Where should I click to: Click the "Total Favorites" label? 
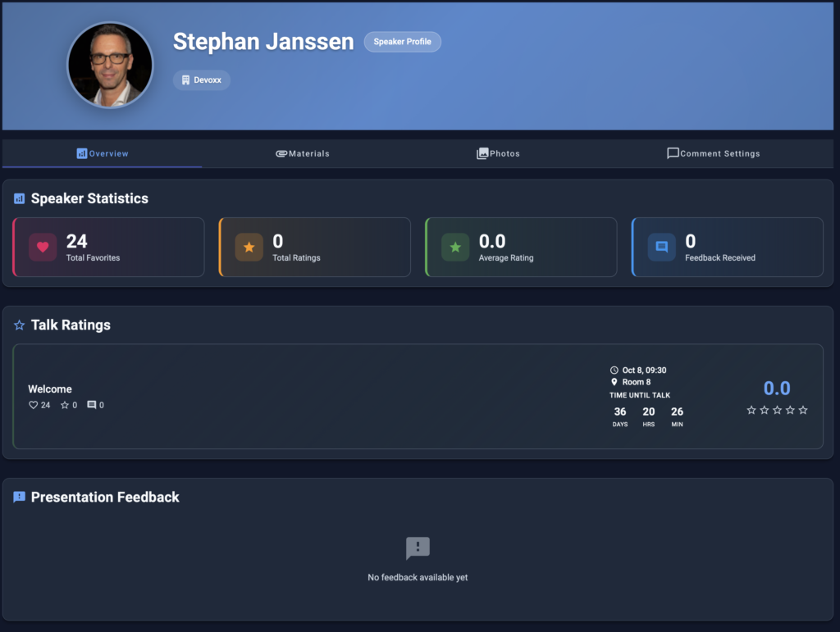tap(94, 258)
